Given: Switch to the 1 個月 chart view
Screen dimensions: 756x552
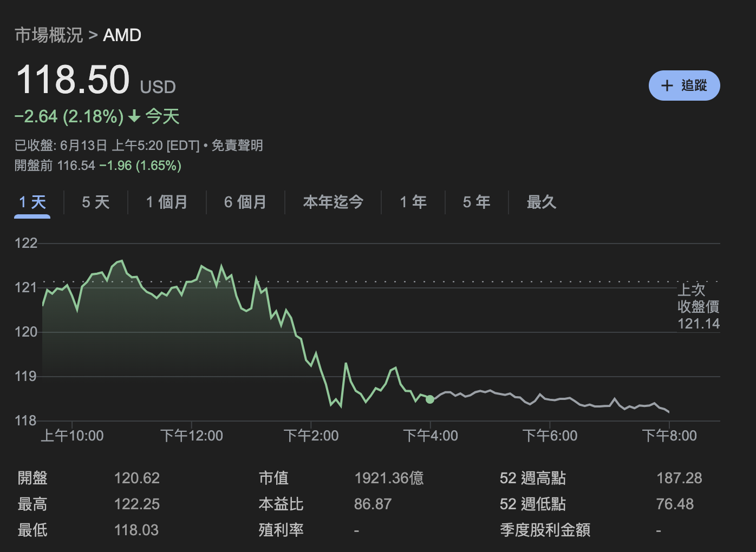Looking at the screenshot, I should coord(166,202).
